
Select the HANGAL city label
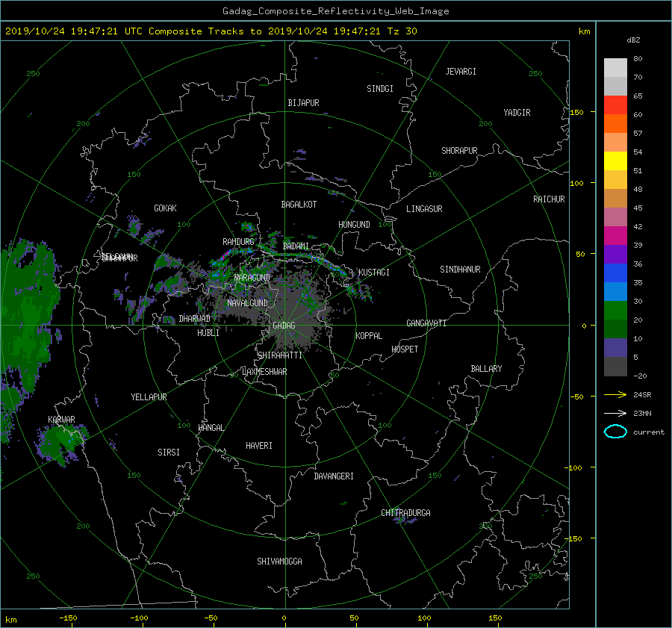tap(211, 428)
